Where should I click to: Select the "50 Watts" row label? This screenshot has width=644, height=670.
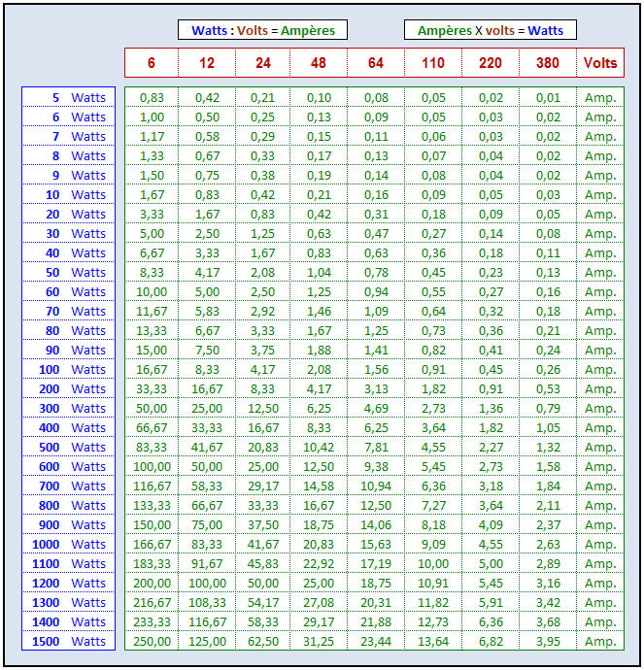click(x=68, y=272)
